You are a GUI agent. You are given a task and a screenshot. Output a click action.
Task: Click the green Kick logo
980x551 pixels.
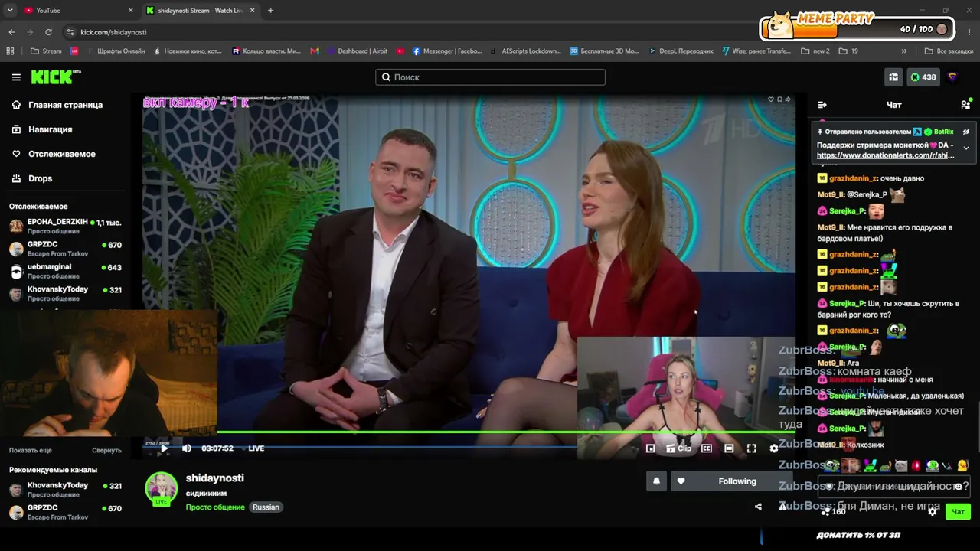tap(56, 77)
